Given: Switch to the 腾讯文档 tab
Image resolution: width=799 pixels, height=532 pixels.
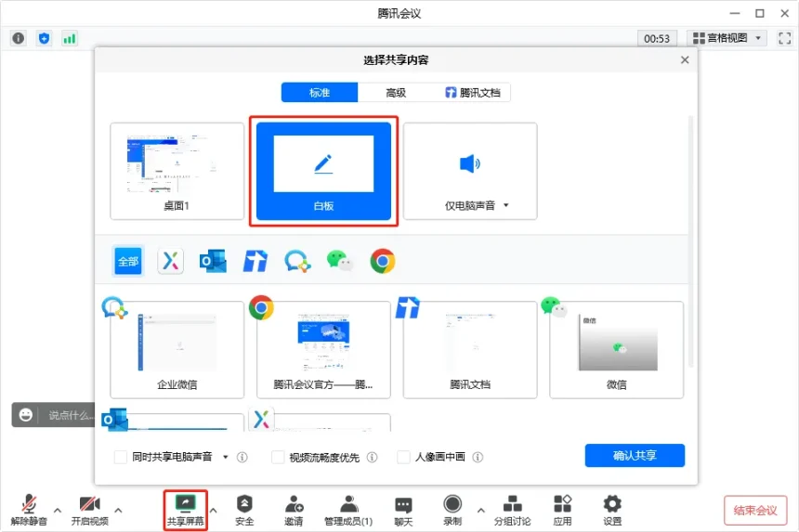Looking at the screenshot, I should (472, 93).
